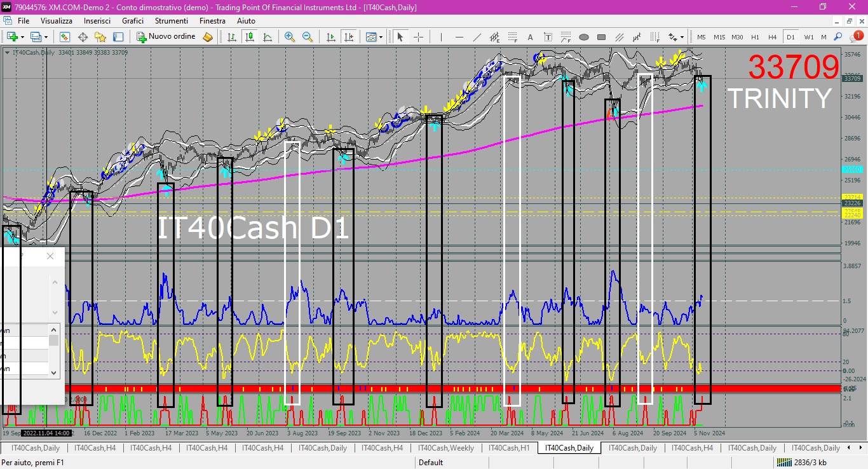Toggle chart auto scroll

click(x=330, y=37)
